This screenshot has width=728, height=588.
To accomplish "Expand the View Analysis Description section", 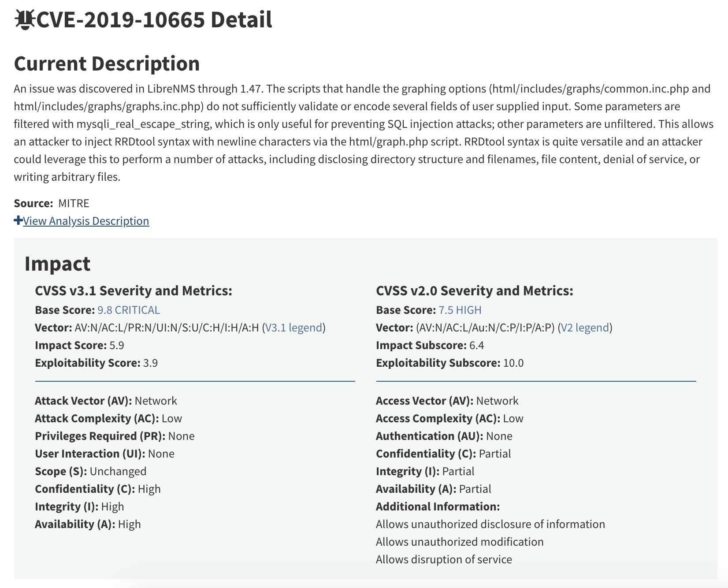I will click(x=86, y=220).
